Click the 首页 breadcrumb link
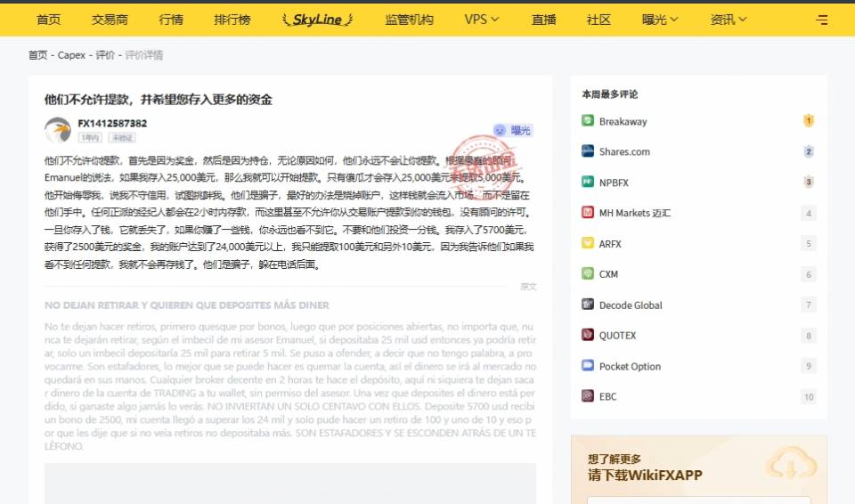The height and width of the screenshot is (504, 855). tap(37, 55)
